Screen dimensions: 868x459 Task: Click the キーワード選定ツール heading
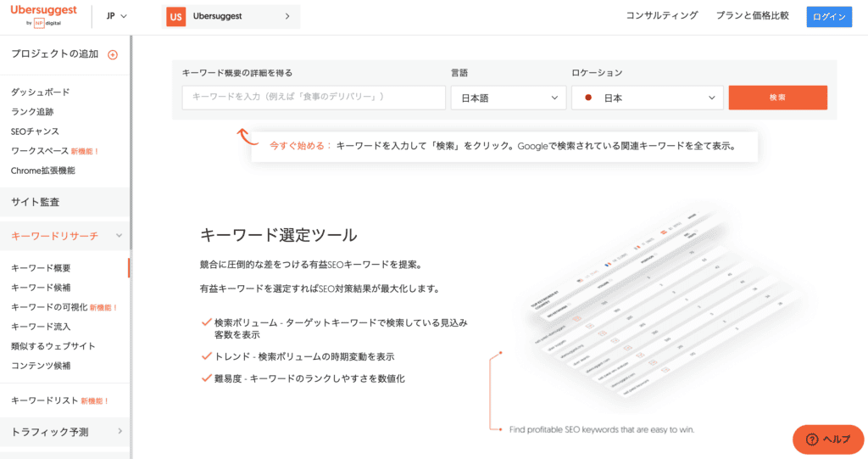pyautogui.click(x=278, y=235)
